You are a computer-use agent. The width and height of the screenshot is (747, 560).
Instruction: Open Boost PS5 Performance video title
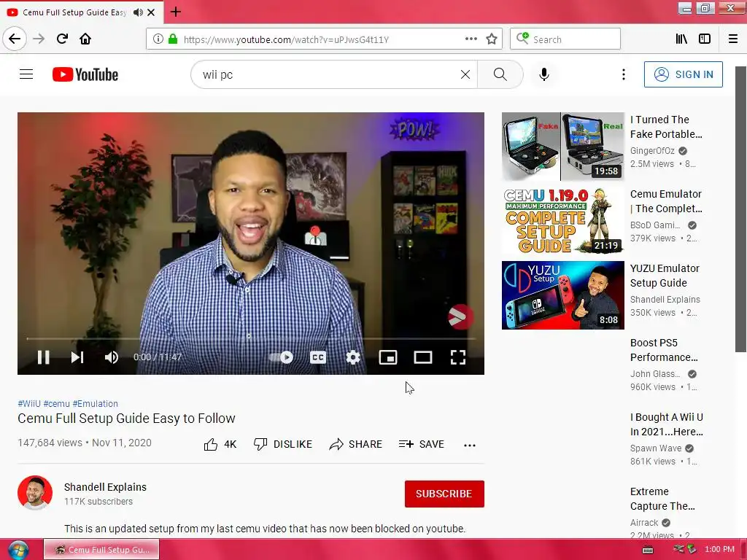(x=664, y=350)
